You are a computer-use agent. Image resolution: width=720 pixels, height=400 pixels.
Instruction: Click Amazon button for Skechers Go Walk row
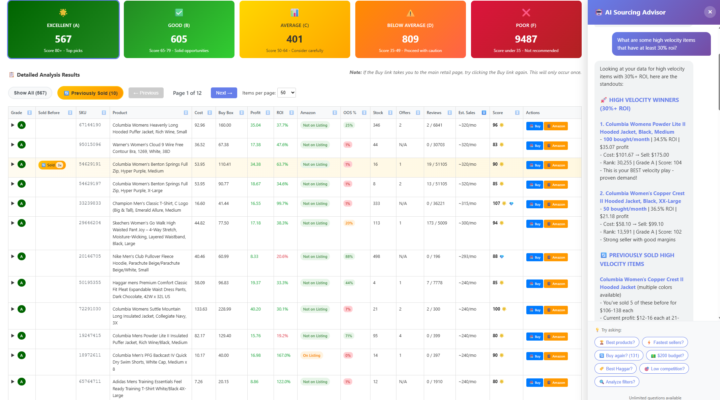pos(556,224)
